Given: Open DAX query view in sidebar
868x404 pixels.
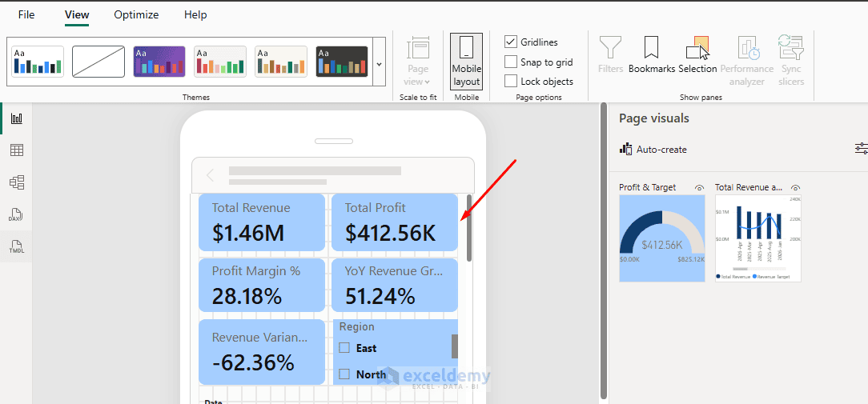Looking at the screenshot, I should (x=17, y=214).
